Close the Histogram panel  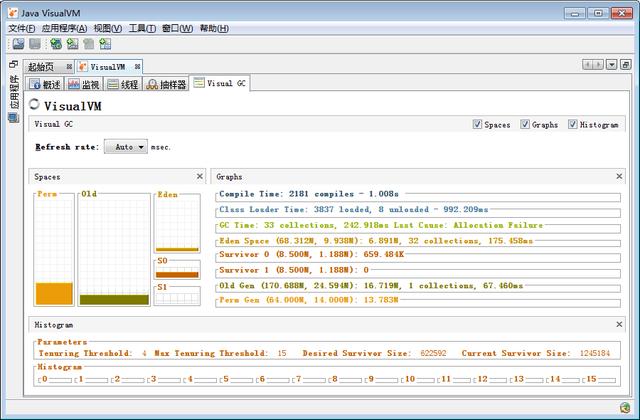click(619, 324)
